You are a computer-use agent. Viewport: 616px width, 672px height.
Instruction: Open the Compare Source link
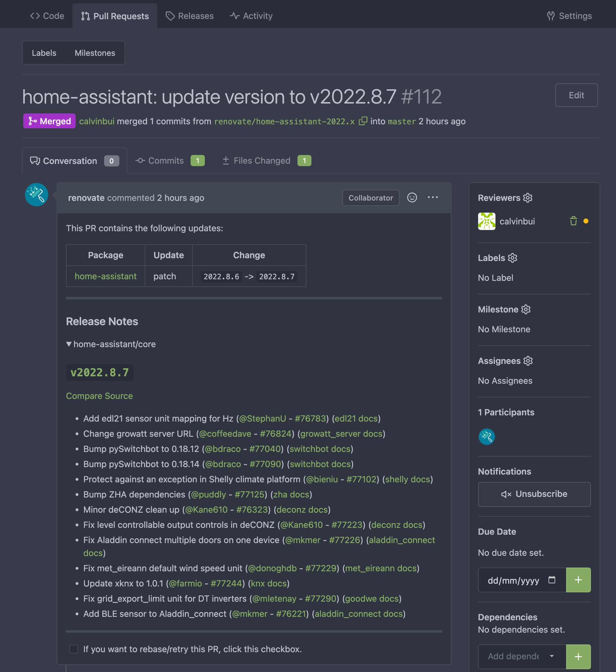pos(99,396)
